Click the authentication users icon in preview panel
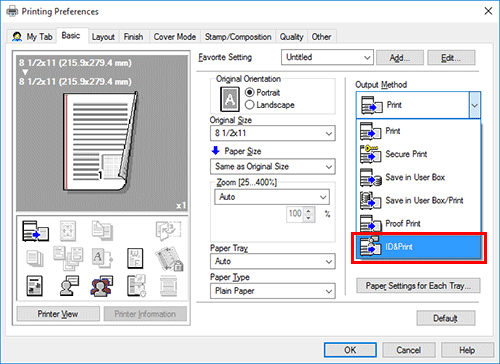Image resolution: width=500 pixels, height=364 pixels. coord(102,286)
